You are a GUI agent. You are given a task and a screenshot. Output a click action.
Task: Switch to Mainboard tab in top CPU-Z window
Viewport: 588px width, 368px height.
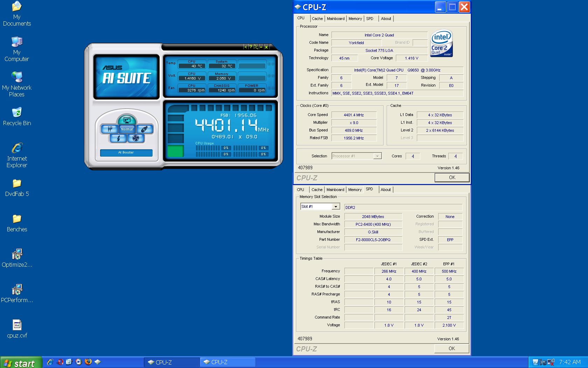[x=336, y=19]
